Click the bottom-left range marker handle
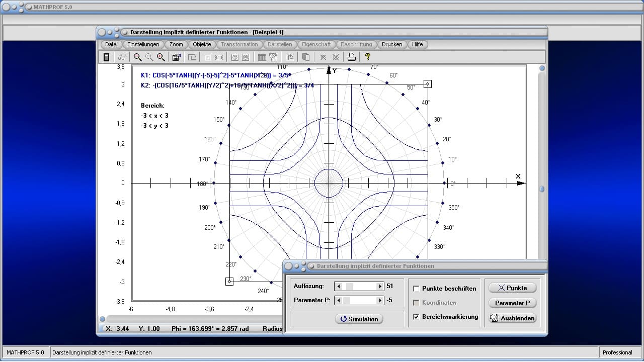Viewport: 644px width, 362px height. [x=229, y=282]
